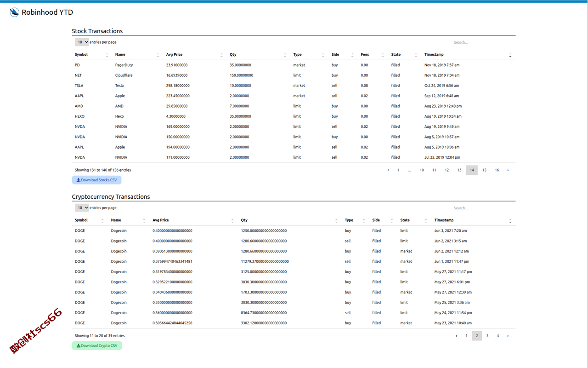The height and width of the screenshot is (368, 588).
Task: Sort crypto table by Name column
Action: 129,220
